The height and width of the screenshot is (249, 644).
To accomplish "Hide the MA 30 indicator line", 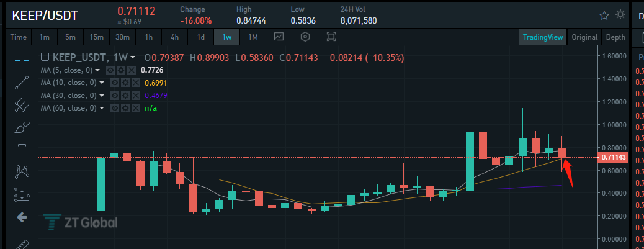I will pyautogui.click(x=116, y=96).
